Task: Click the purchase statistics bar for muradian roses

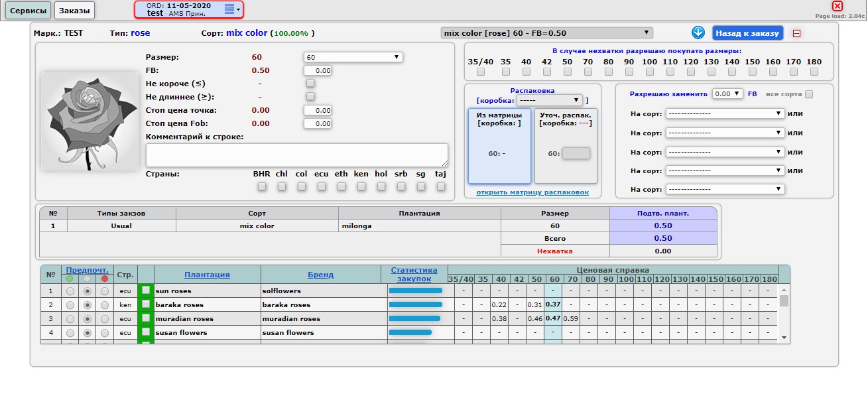Action: point(415,318)
